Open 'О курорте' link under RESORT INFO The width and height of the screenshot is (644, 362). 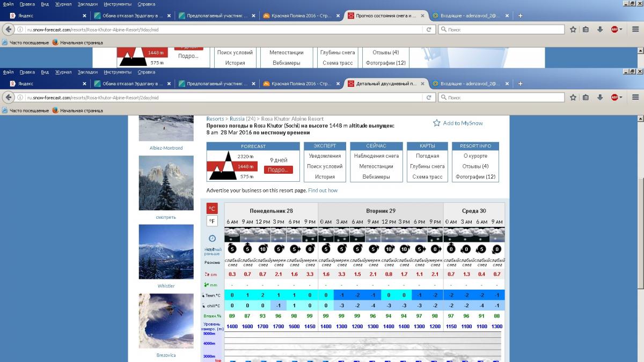475,156
